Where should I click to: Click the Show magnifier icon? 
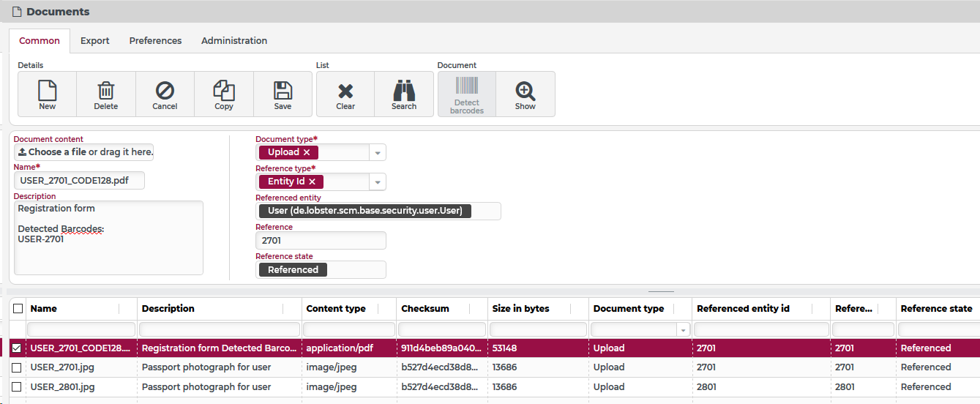[x=525, y=91]
